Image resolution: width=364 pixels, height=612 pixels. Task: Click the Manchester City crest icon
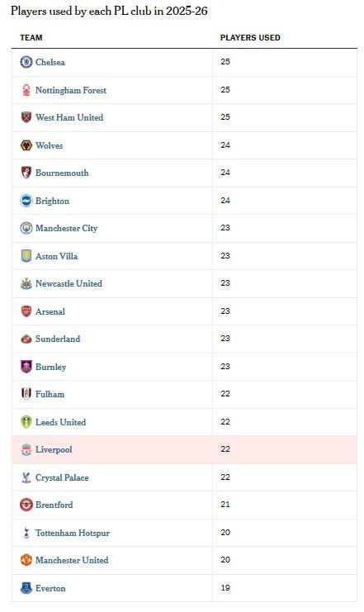pyautogui.click(x=26, y=228)
